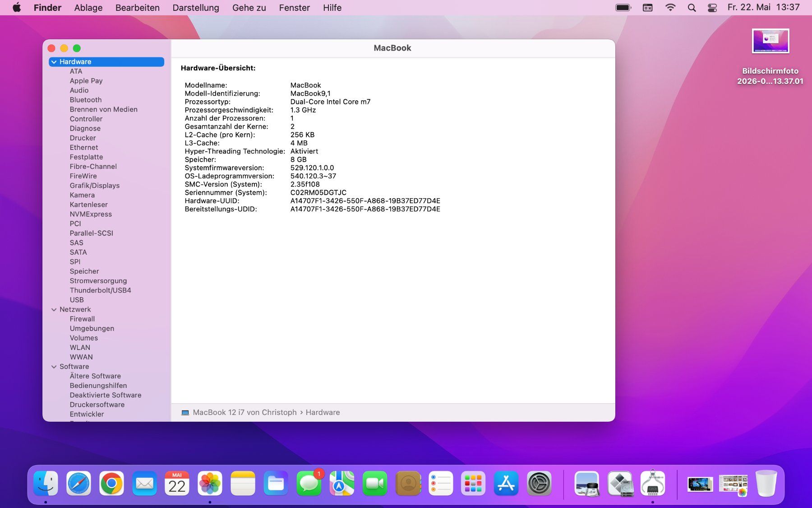The image size is (812, 508).
Task: Open System Preferences gear icon
Action: pos(540,484)
